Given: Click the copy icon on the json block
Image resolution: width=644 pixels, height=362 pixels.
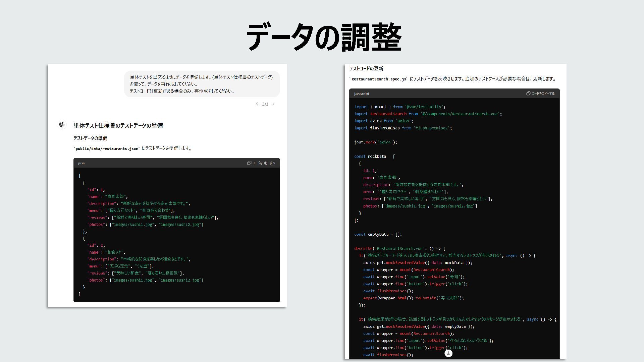Looking at the screenshot, I should coord(249,163).
